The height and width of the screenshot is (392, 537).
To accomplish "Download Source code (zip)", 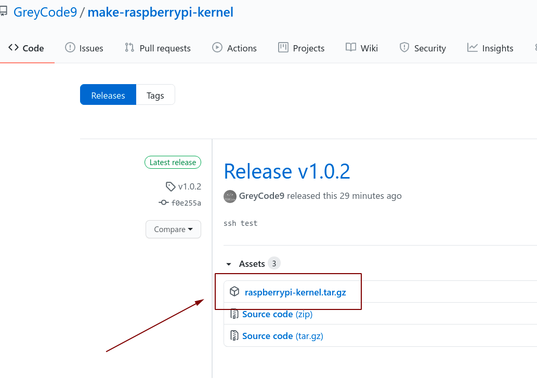I will (x=278, y=314).
